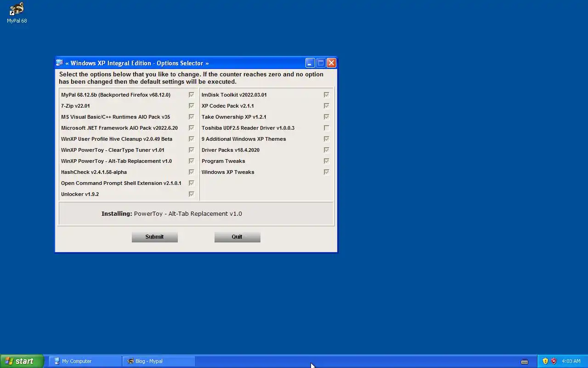Screen dimensions: 588x368
Task: Toggle the Driver Packs v18.4.2020 checkbox
Action: pos(327,150)
